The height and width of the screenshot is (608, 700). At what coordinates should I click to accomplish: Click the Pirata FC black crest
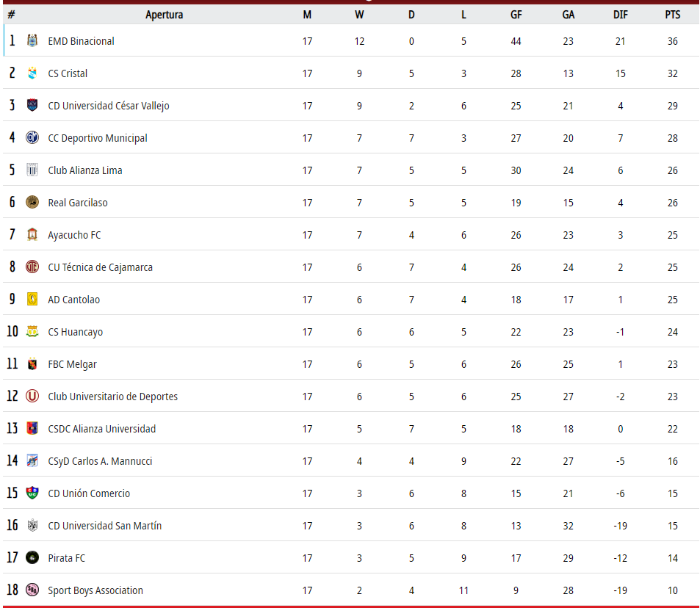(x=32, y=557)
